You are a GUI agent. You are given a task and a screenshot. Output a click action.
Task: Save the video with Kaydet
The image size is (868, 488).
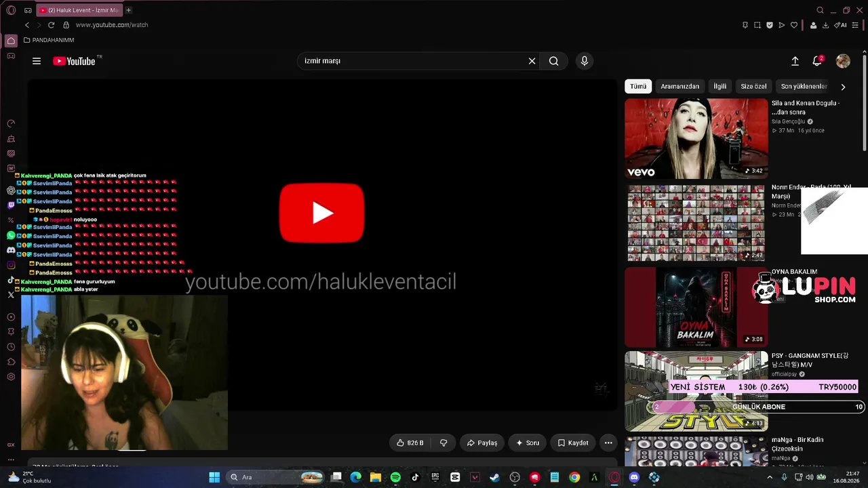click(x=573, y=443)
